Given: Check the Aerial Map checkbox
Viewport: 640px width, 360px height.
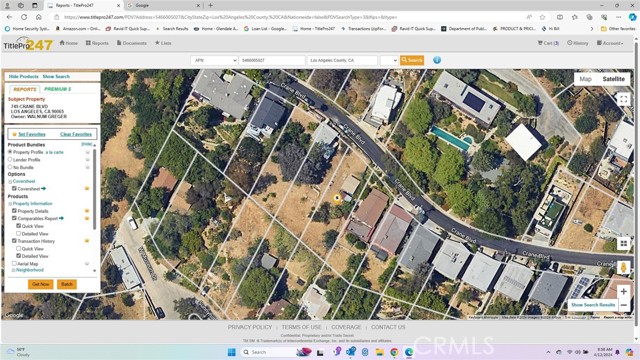Looking at the screenshot, I should [x=14, y=264].
